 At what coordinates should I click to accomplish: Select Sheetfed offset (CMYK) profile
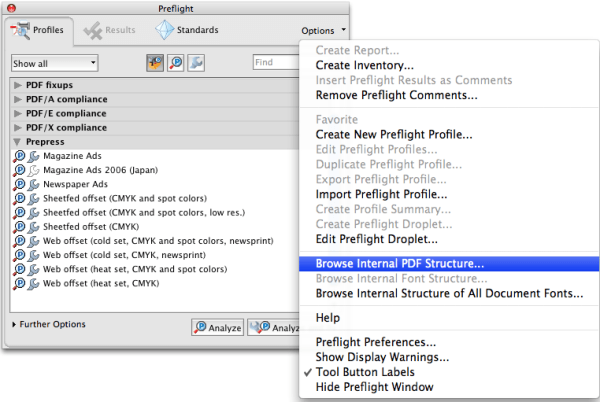[91, 227]
